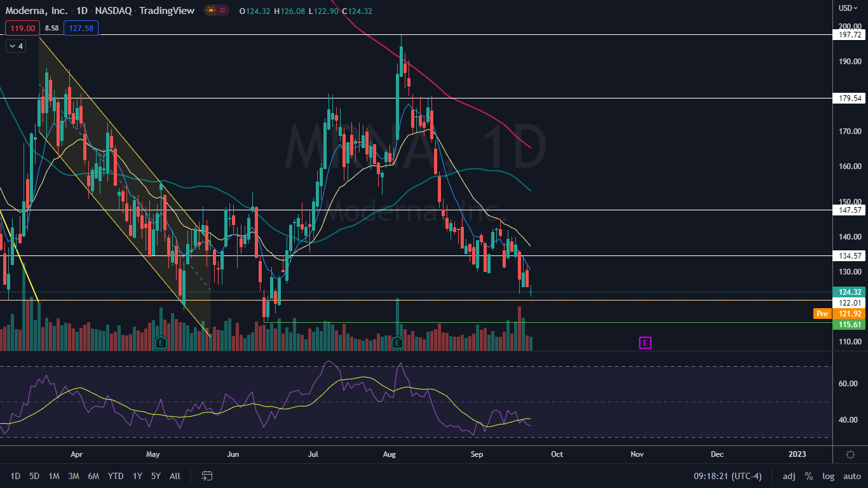Toggle percent scale with % button
The image size is (868, 488).
[x=809, y=476]
